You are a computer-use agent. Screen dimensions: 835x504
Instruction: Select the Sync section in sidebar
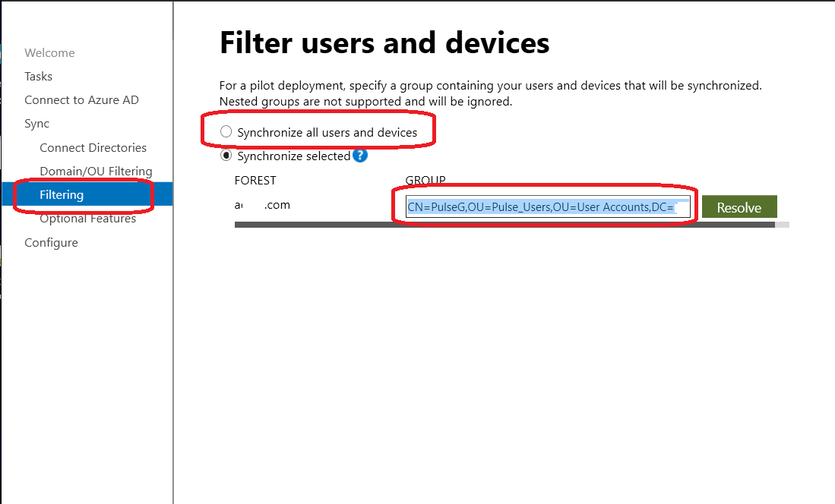35,123
